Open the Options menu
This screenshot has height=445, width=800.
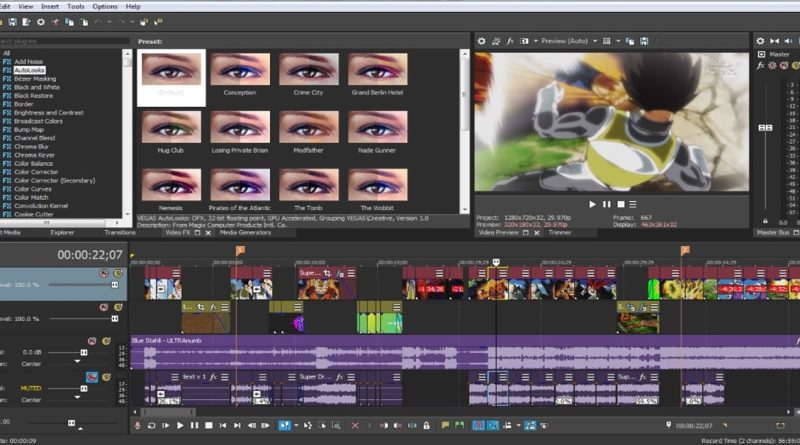click(x=105, y=7)
